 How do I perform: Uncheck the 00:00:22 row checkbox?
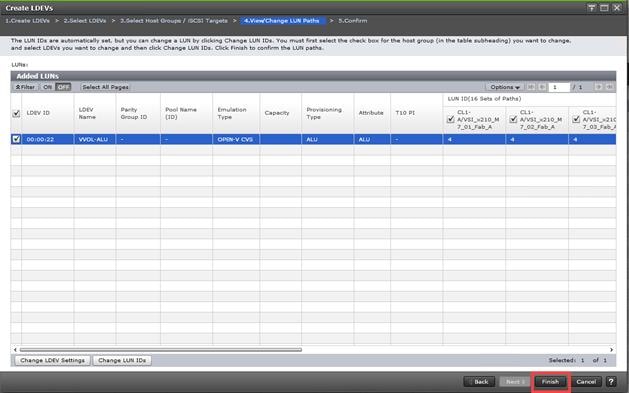pos(16,139)
